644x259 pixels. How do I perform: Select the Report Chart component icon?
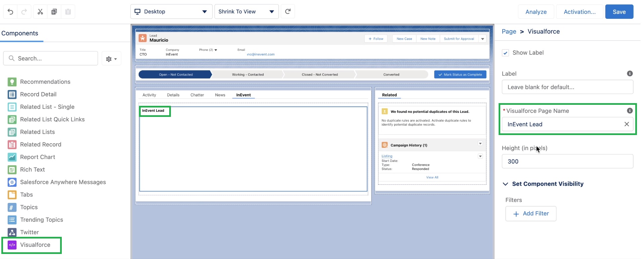coord(12,157)
